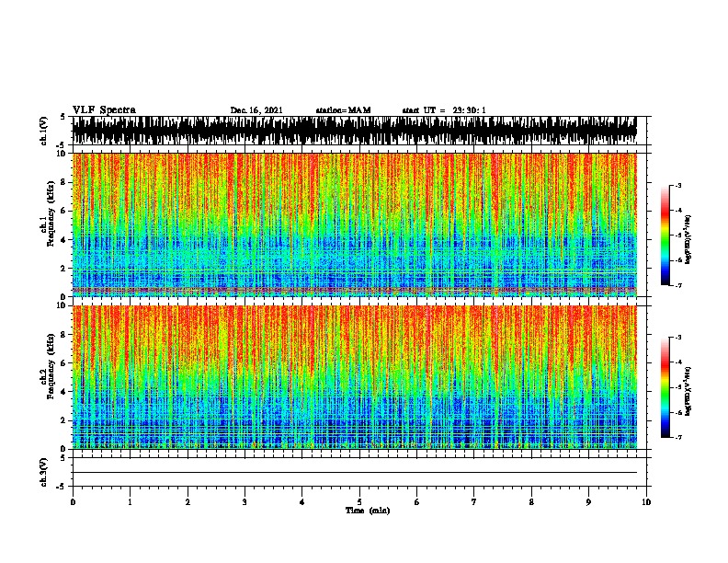
Task: Click time axis tick label "9"
Action: point(588,502)
